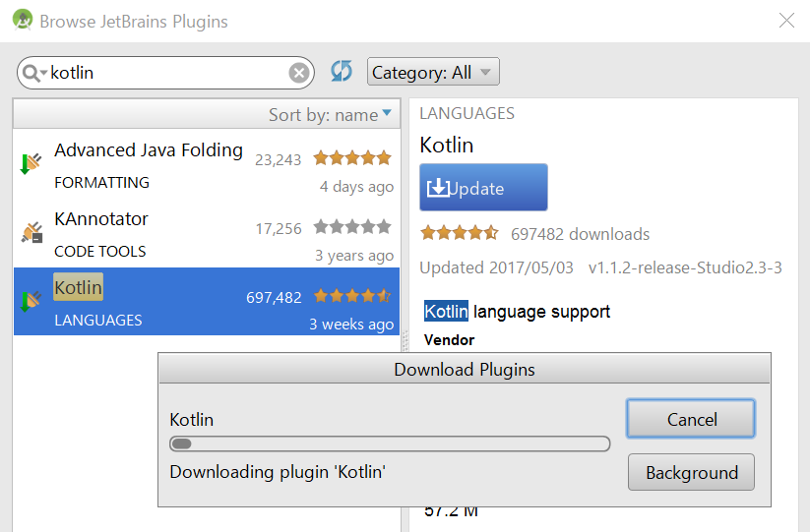Clear the kotlin search text
Image resolution: width=810 pixels, height=532 pixels.
299,73
